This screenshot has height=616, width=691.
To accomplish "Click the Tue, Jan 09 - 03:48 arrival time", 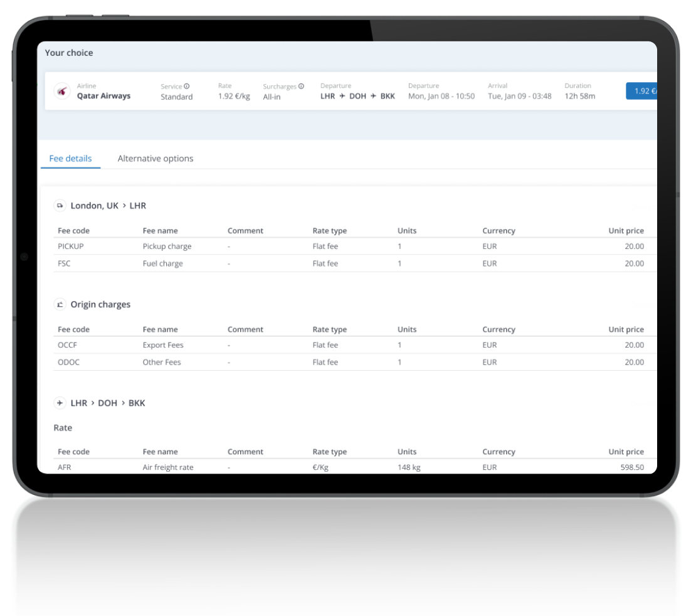I will 520,96.
